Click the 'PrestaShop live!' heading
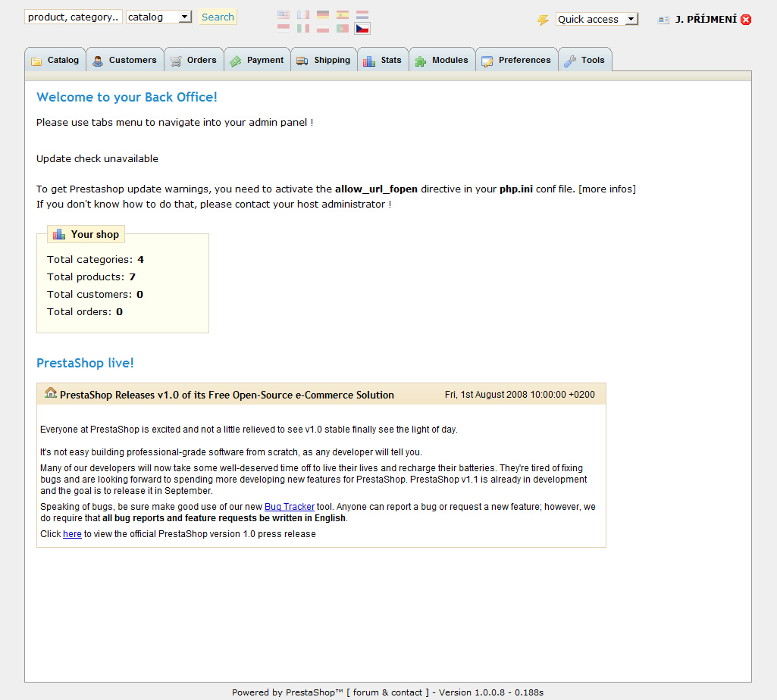 click(85, 363)
